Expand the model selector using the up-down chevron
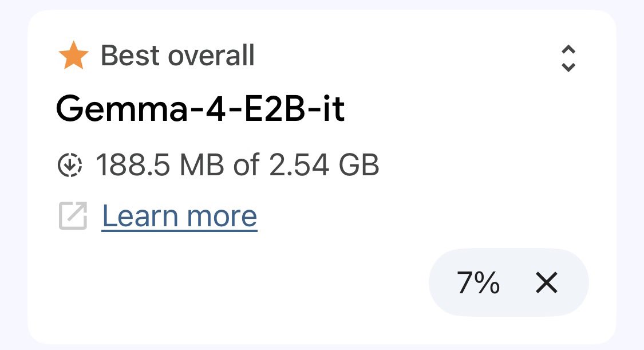 tap(568, 58)
